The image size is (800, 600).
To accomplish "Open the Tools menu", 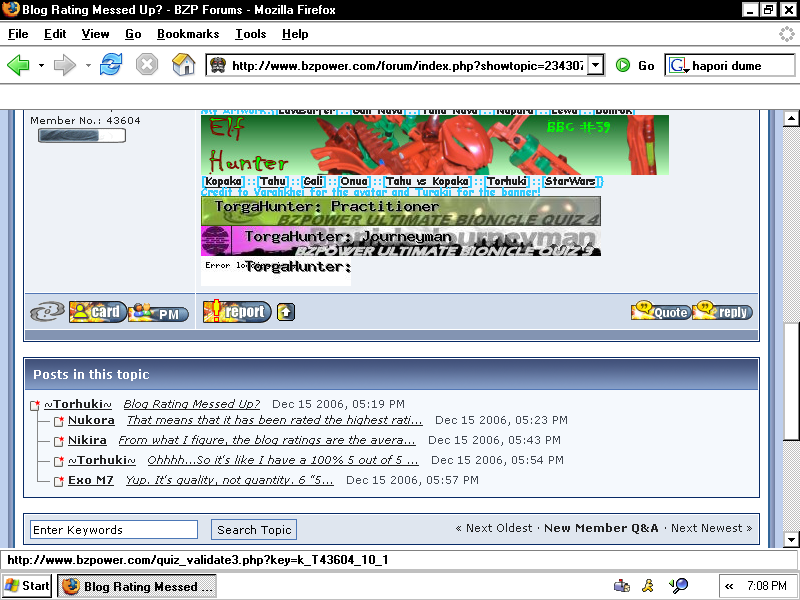I will point(250,33).
